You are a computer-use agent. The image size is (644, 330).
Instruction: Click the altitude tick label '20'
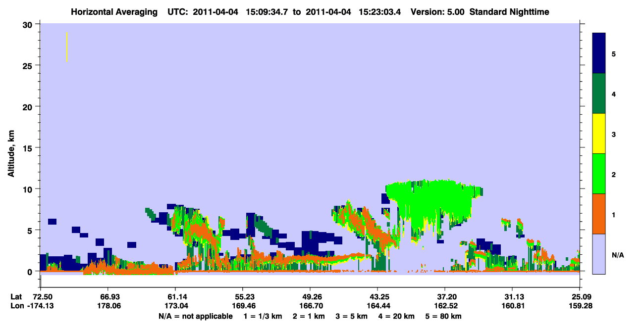[28, 107]
